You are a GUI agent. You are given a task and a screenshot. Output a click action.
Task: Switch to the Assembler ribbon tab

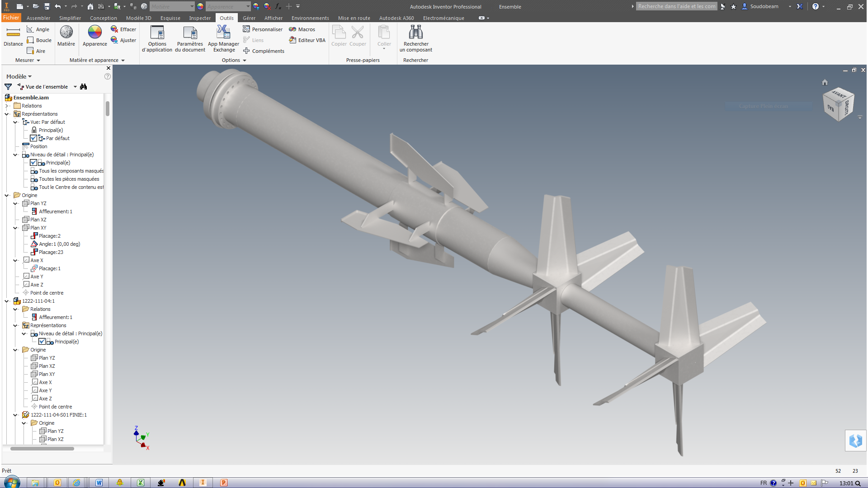pyautogui.click(x=38, y=18)
